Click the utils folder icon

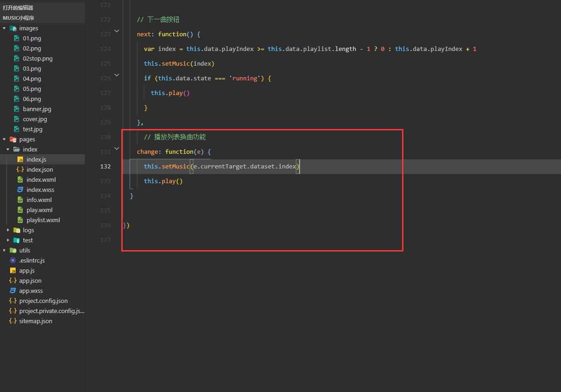13,250
